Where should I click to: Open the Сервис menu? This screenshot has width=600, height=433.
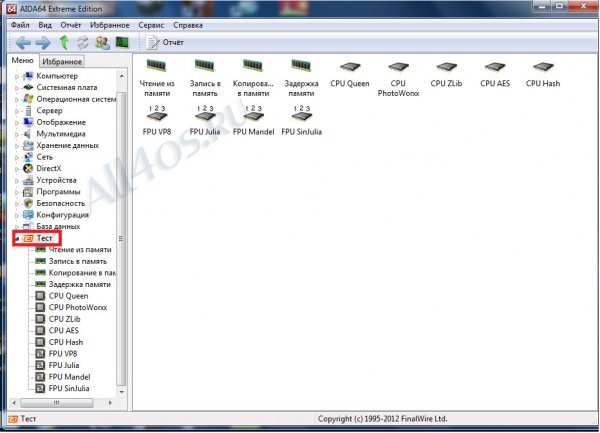click(151, 25)
